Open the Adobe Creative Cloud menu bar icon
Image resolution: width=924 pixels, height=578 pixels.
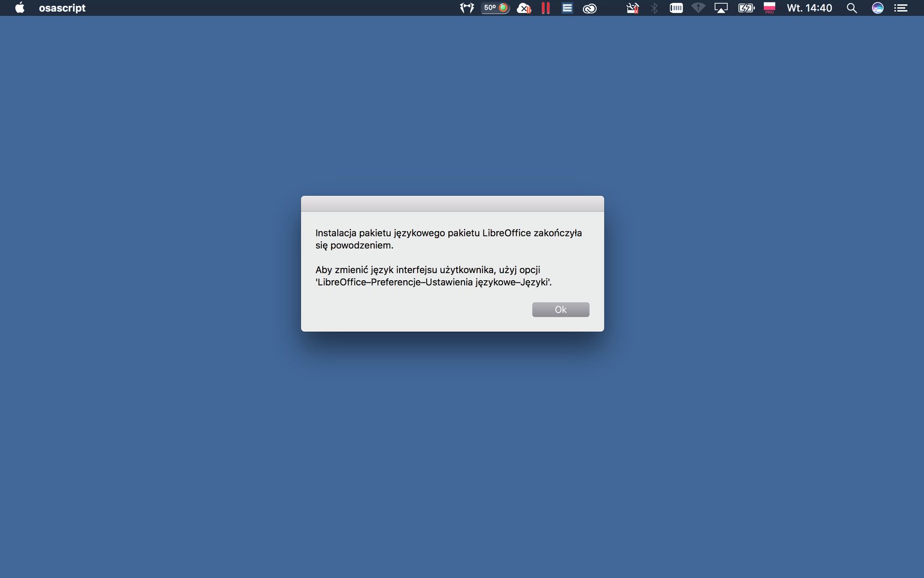click(x=590, y=8)
